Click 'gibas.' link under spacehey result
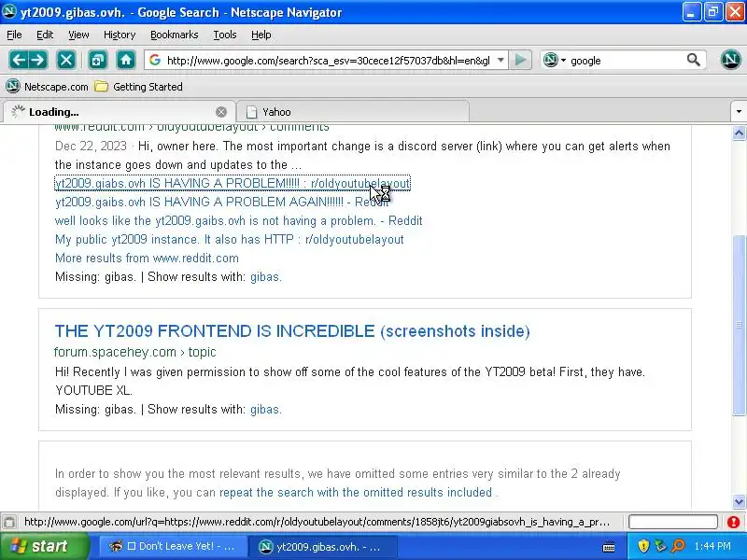The image size is (747, 560). [x=266, y=409]
